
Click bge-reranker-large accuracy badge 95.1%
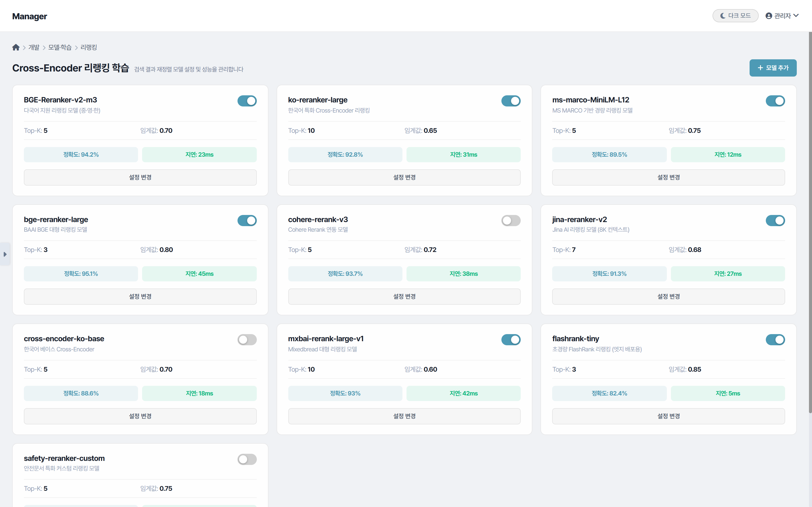pos(81,274)
